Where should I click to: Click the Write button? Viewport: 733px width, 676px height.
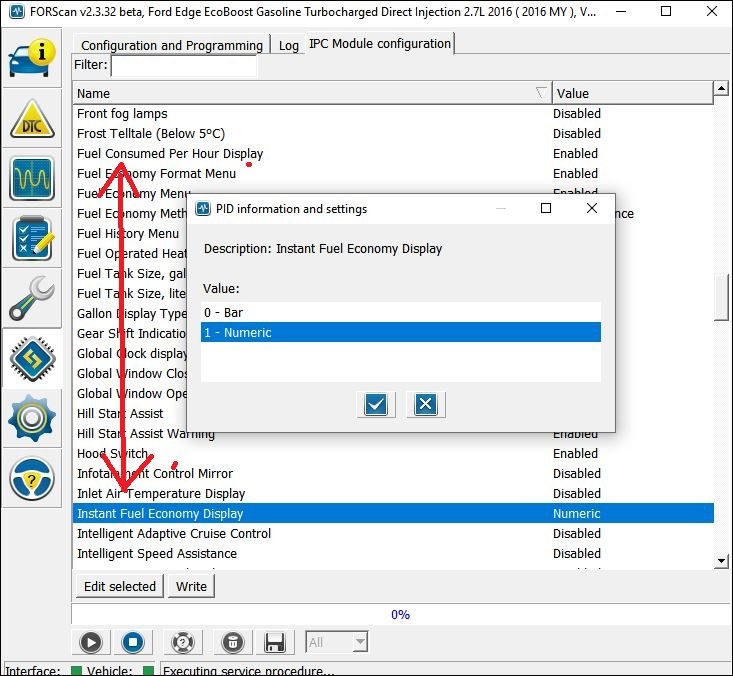point(191,586)
